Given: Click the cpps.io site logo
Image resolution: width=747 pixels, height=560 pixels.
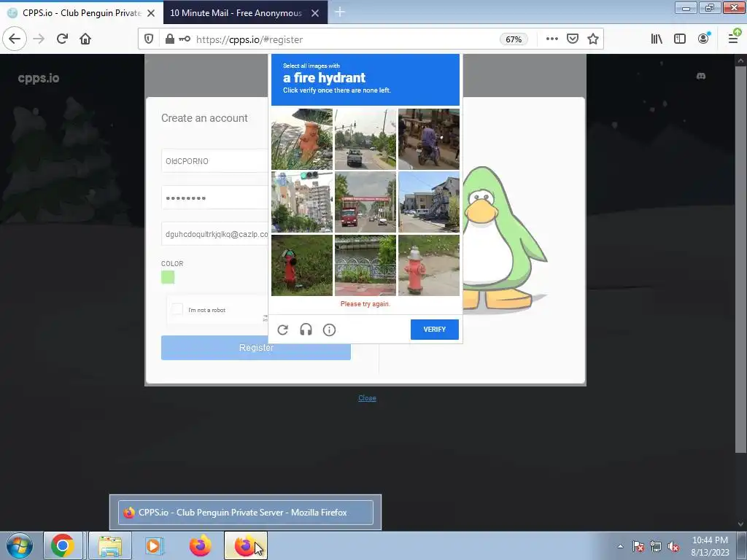Looking at the screenshot, I should pos(39,78).
